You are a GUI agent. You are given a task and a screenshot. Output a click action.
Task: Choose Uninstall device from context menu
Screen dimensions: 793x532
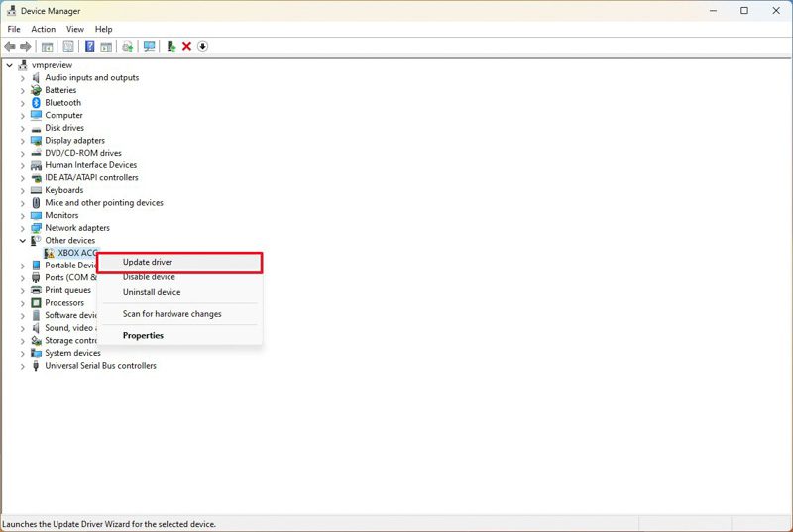[179, 292]
